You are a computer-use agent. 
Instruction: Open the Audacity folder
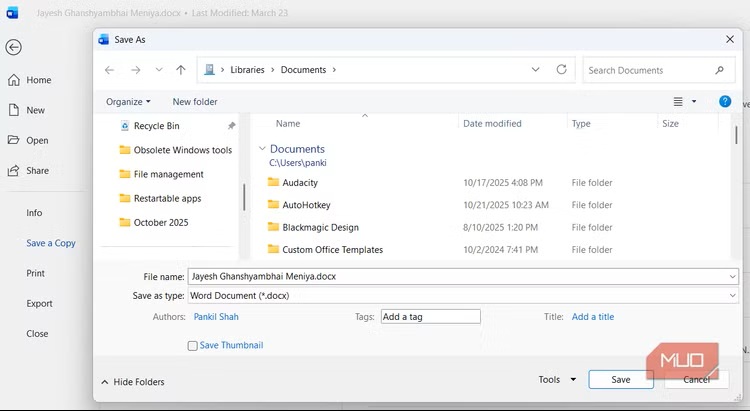300,183
